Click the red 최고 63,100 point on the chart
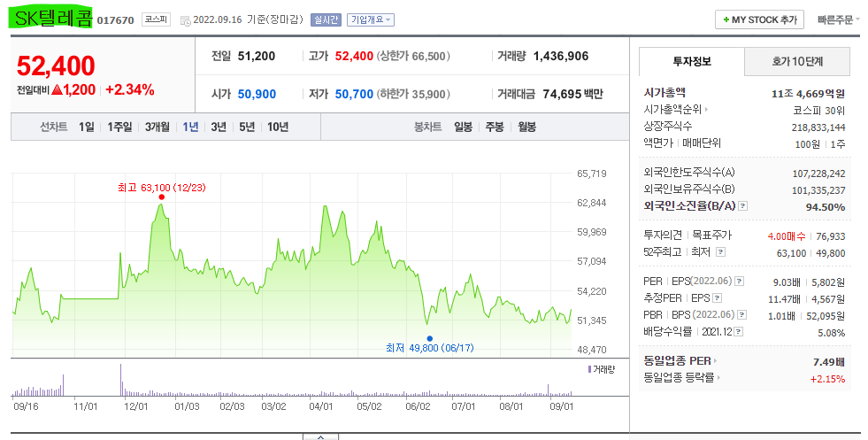Image resolution: width=868 pixels, height=440 pixels. (x=161, y=197)
